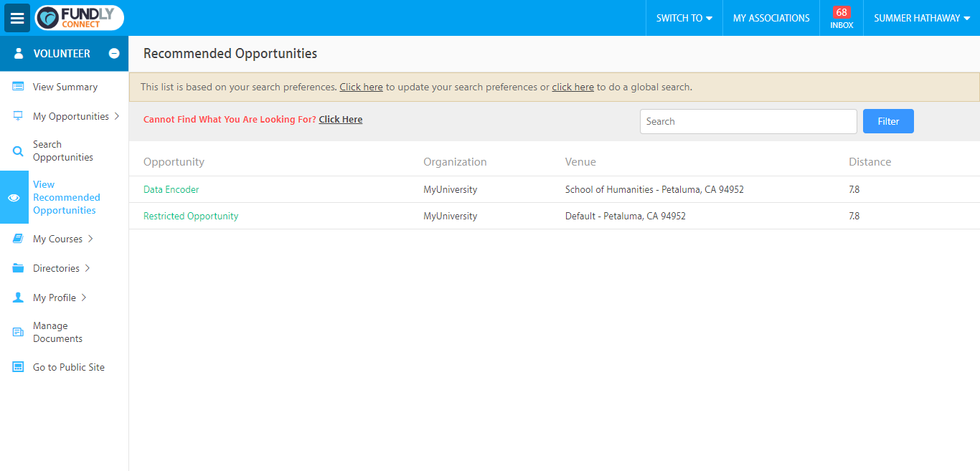Click the Fundly Connect logo
Image resolution: width=980 pixels, height=471 pixels.
[79, 18]
